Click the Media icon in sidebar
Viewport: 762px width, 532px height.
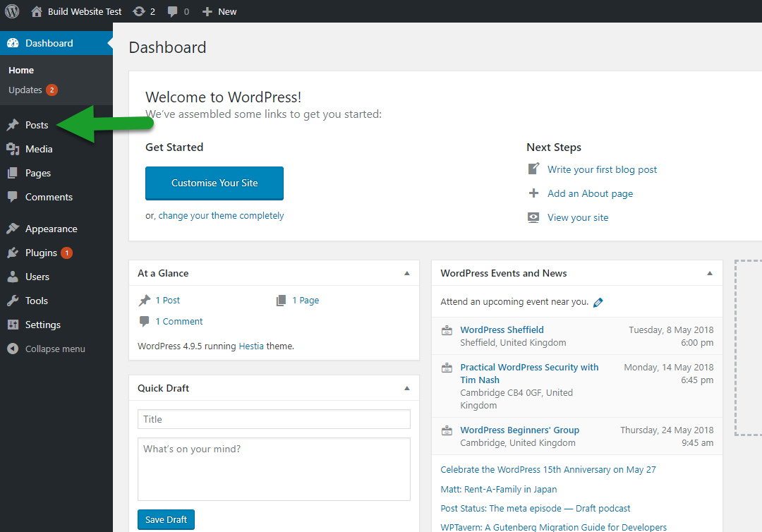pyautogui.click(x=13, y=149)
